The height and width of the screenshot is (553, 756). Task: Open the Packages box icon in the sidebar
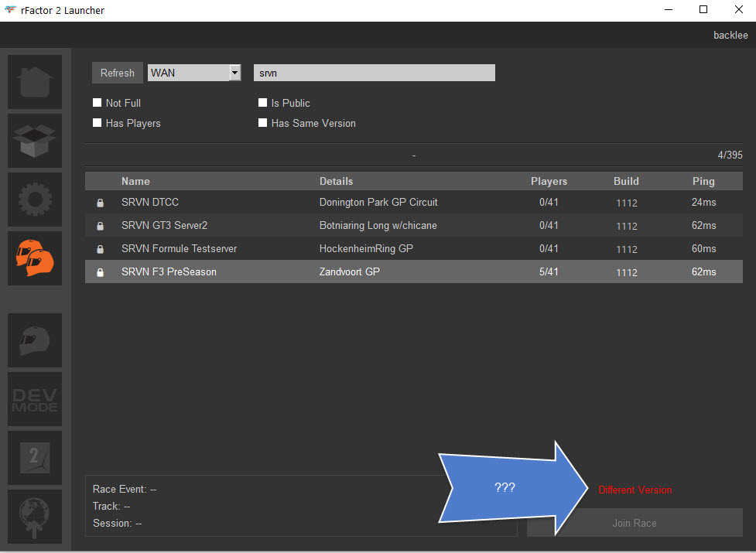tap(35, 141)
